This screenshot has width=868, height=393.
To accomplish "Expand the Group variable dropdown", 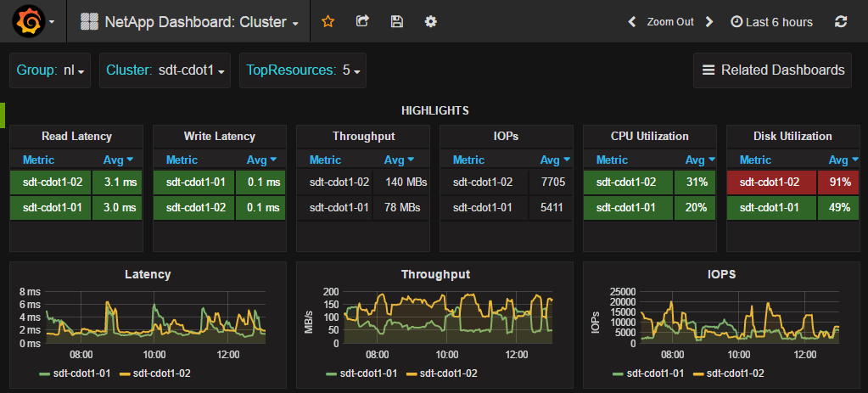I will tap(51, 70).
